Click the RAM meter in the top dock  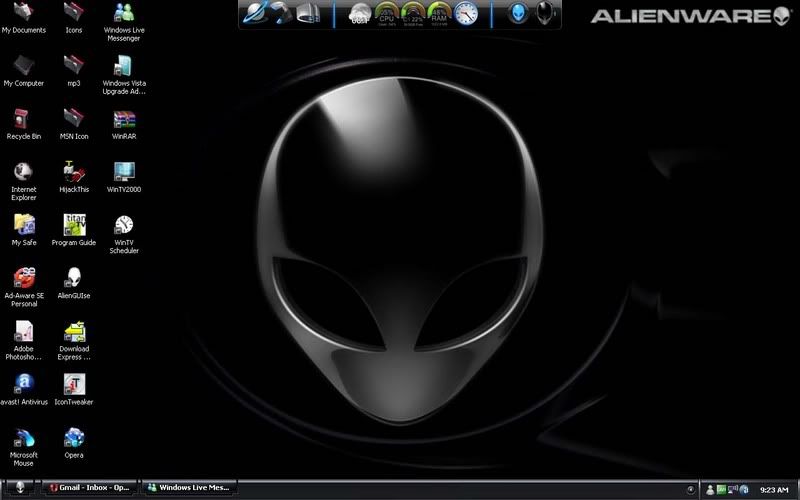[438, 14]
